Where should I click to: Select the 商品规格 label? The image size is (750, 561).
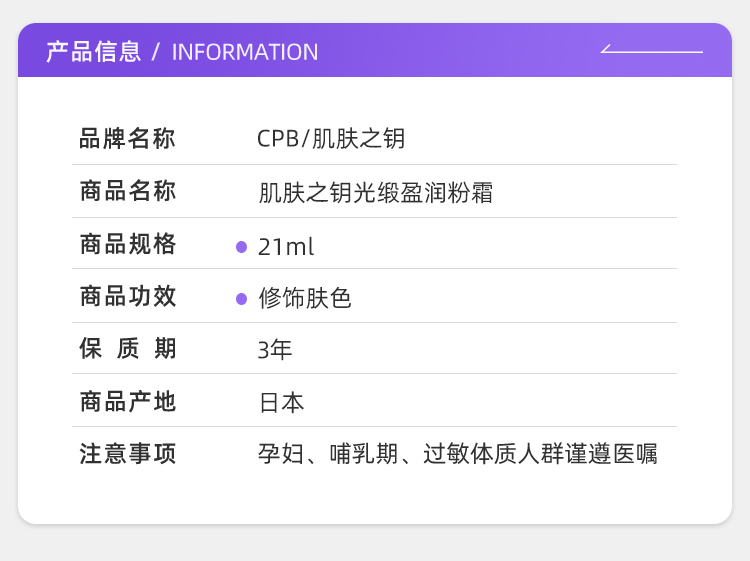pos(127,245)
